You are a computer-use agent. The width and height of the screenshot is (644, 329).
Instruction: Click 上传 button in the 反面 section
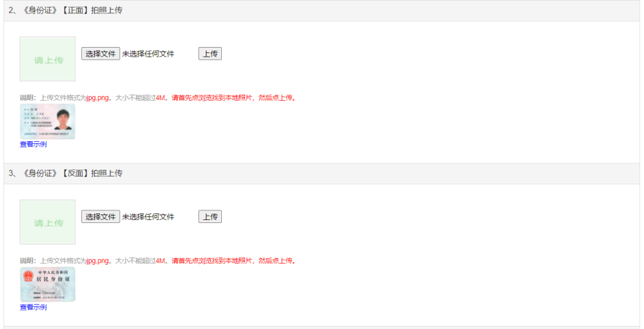[x=210, y=217]
